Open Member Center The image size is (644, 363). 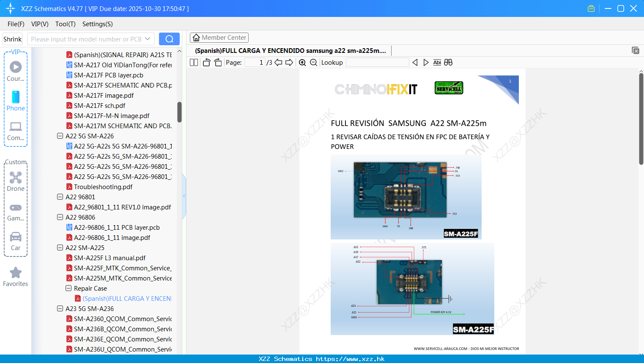219,38
